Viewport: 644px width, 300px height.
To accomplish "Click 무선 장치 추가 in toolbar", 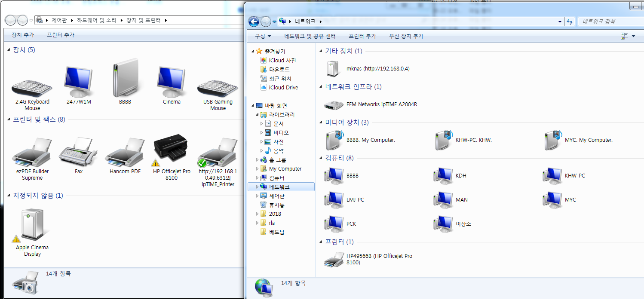I will pyautogui.click(x=406, y=36).
